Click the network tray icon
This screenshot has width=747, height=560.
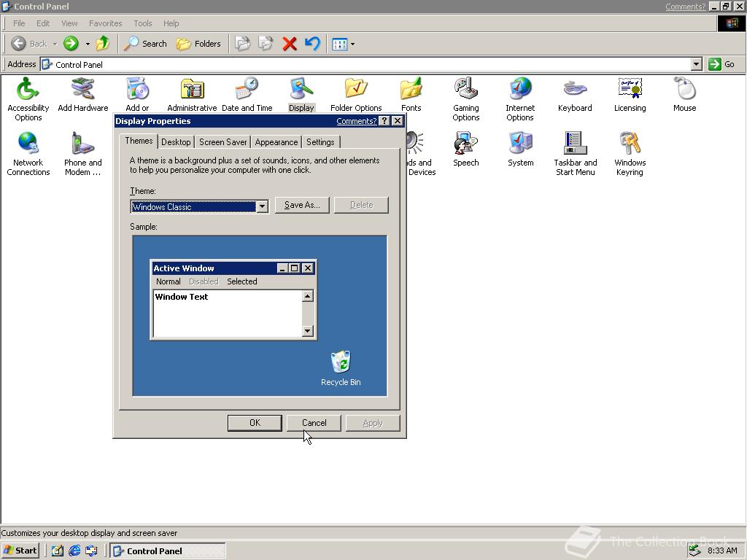[694, 551]
